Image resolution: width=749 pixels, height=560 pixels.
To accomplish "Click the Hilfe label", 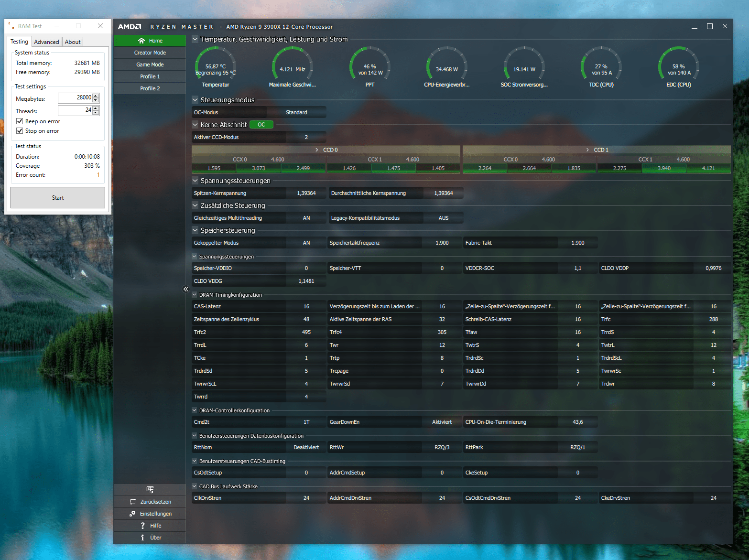I will (156, 526).
